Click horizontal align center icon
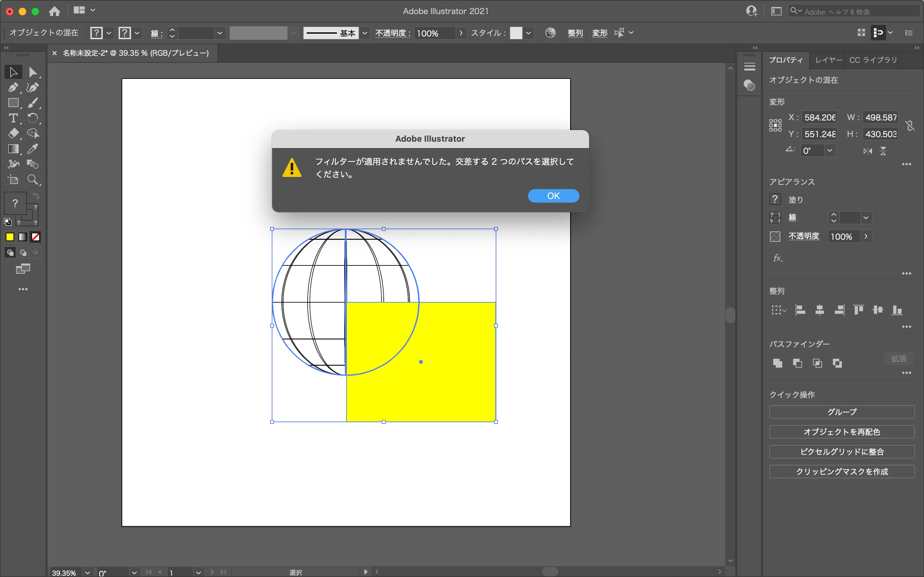The width and height of the screenshot is (924, 577). pos(819,310)
